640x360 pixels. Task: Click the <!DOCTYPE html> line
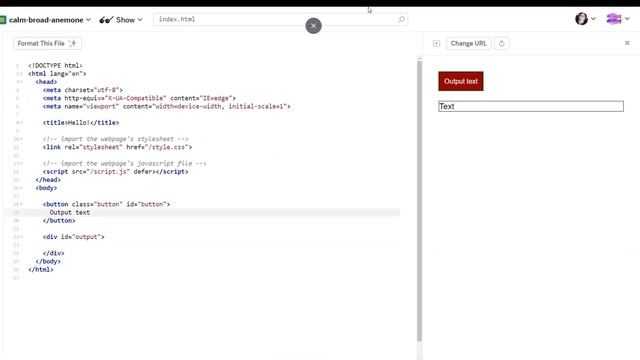click(55, 65)
